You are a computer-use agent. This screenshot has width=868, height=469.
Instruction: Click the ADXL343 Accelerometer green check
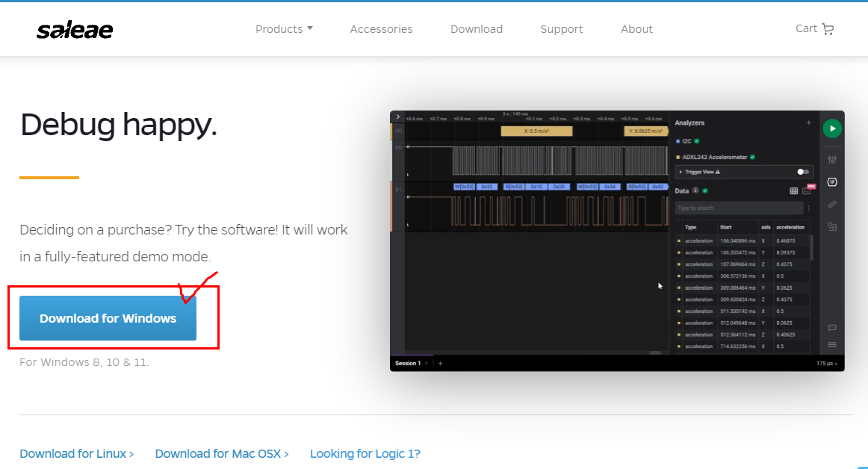tap(752, 158)
